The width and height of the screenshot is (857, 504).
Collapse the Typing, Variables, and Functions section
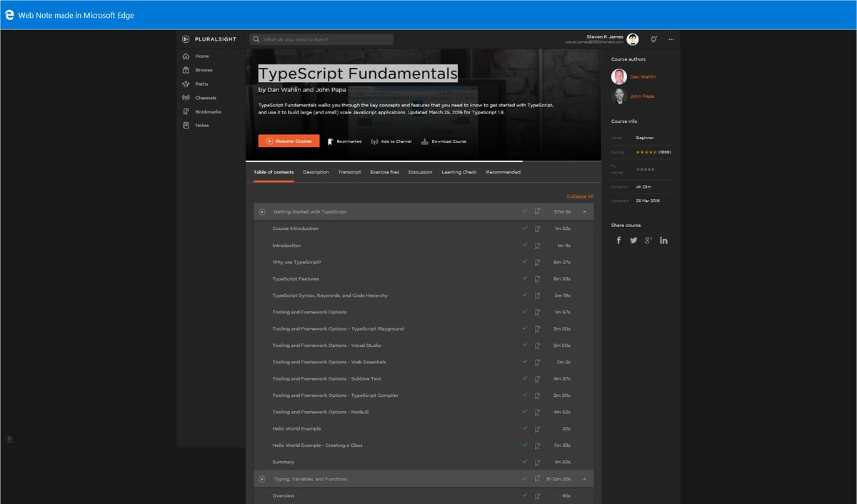(x=584, y=478)
